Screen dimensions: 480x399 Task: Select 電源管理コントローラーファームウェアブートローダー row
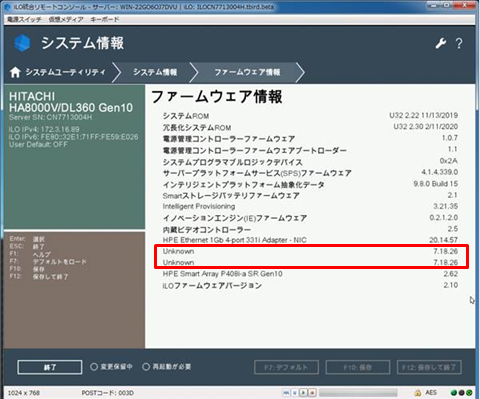coord(310,150)
